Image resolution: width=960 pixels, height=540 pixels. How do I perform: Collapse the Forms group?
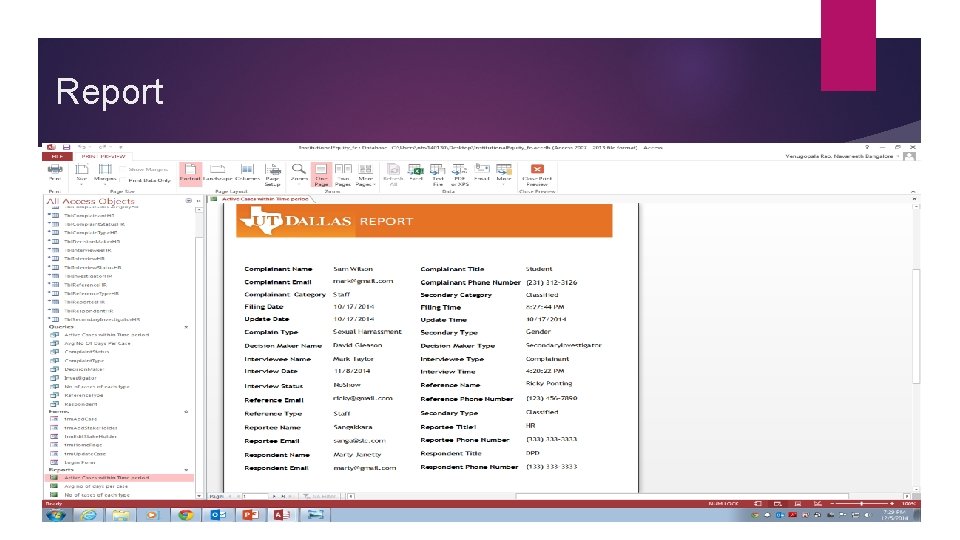click(x=186, y=412)
